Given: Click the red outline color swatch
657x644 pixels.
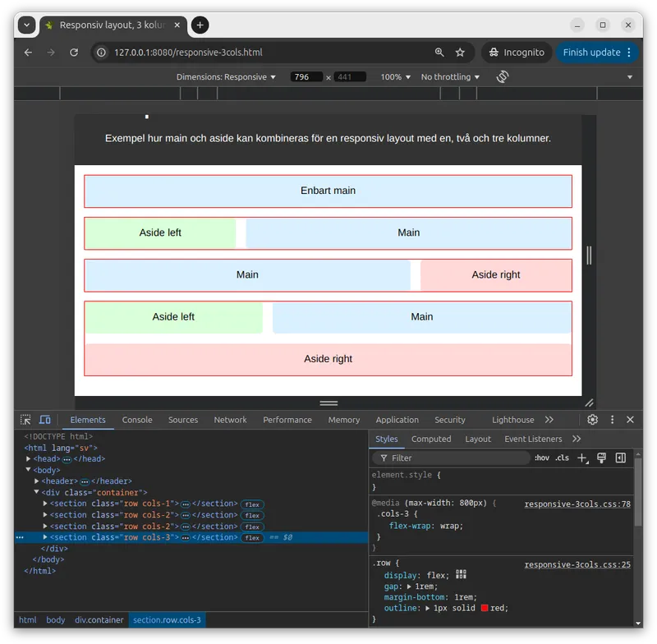Looking at the screenshot, I should point(485,609).
